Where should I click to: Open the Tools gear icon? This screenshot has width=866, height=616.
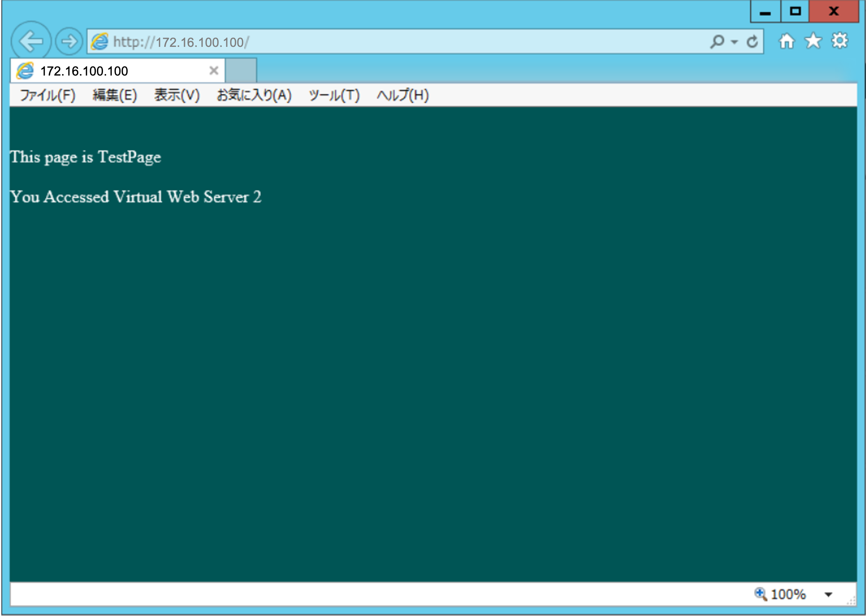click(x=839, y=41)
